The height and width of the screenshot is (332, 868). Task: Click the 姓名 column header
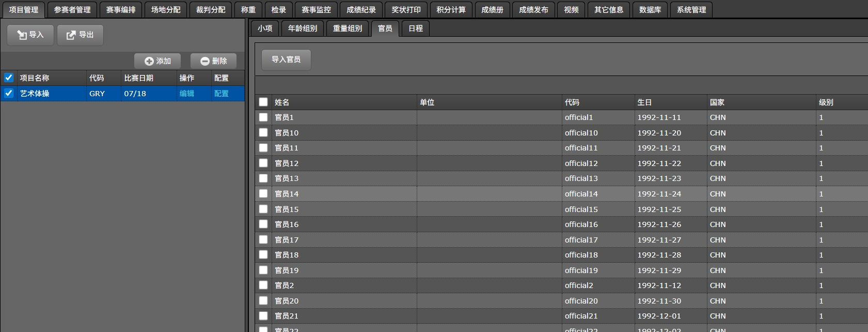pos(282,102)
